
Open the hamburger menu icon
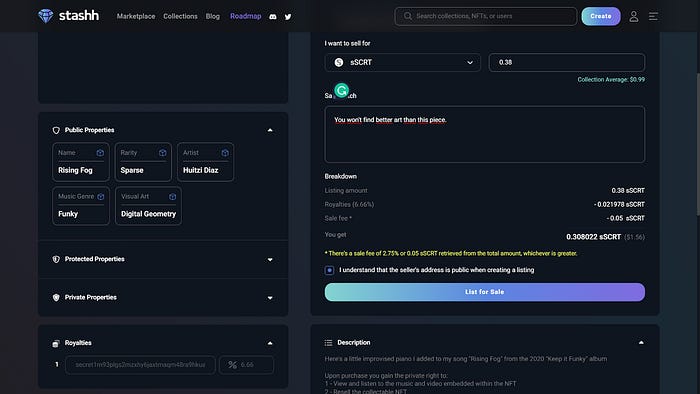[653, 17]
